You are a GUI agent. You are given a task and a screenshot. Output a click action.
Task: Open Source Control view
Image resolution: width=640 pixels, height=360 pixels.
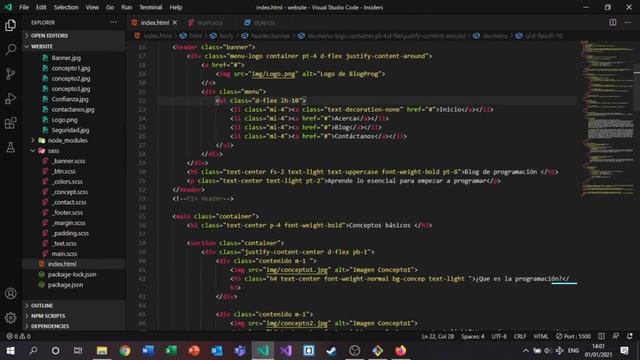[x=11, y=74]
